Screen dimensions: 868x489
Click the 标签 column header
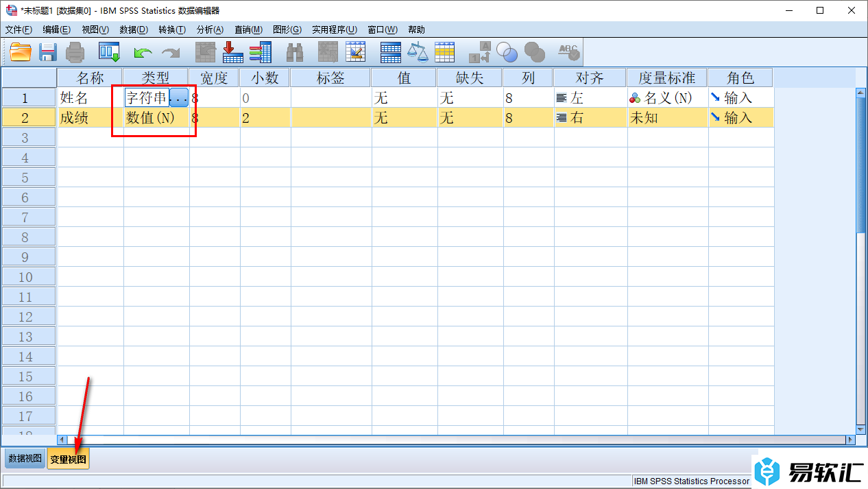click(x=330, y=78)
